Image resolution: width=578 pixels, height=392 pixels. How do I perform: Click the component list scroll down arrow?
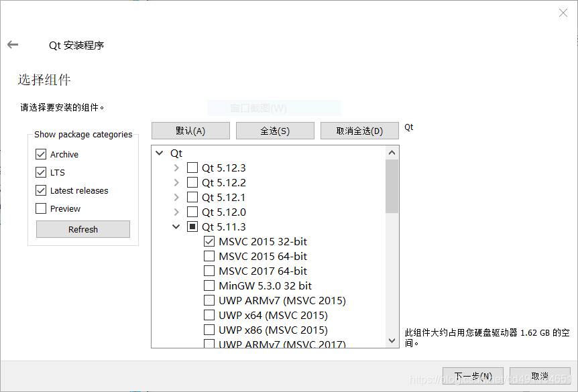(x=392, y=341)
